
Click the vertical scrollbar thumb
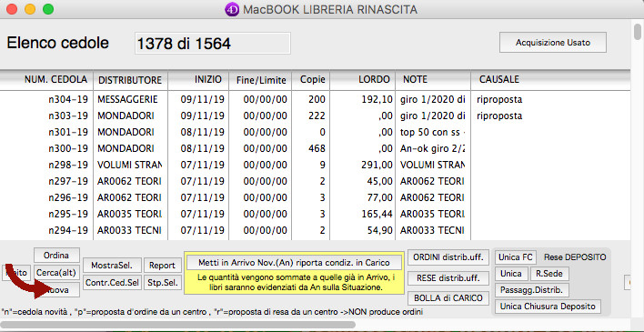[638, 32]
